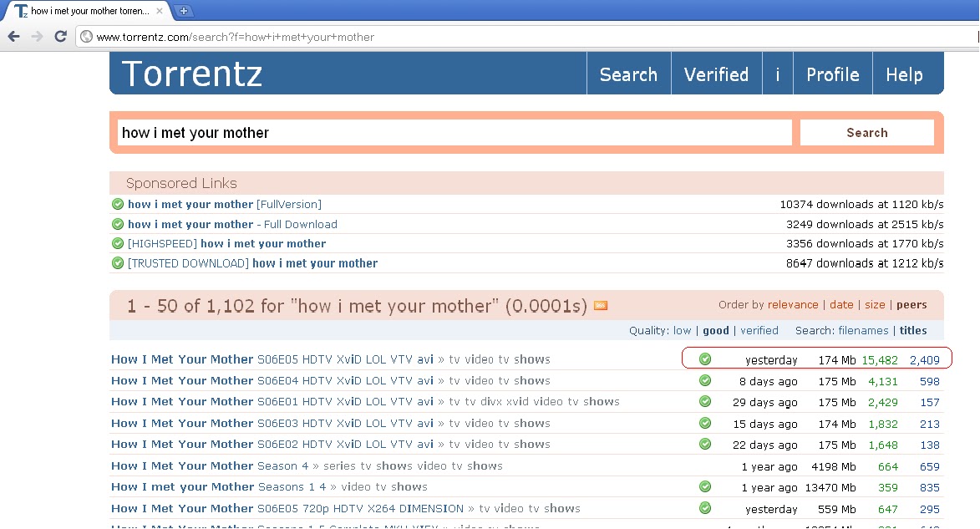Click the browser back arrow

[x=13, y=36]
